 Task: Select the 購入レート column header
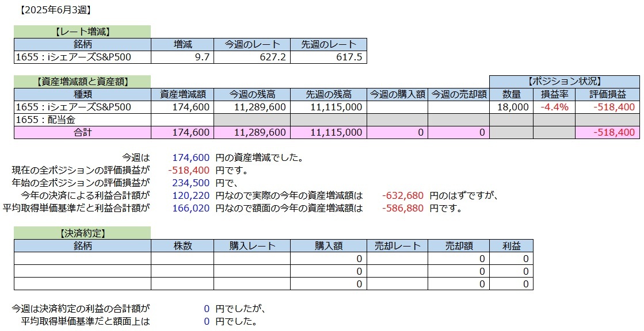coord(251,246)
